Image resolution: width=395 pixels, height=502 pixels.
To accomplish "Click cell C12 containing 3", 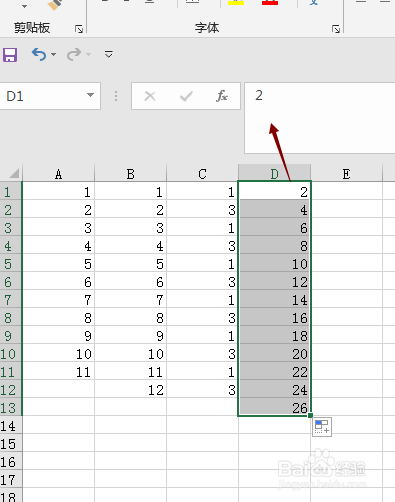I will click(x=202, y=390).
